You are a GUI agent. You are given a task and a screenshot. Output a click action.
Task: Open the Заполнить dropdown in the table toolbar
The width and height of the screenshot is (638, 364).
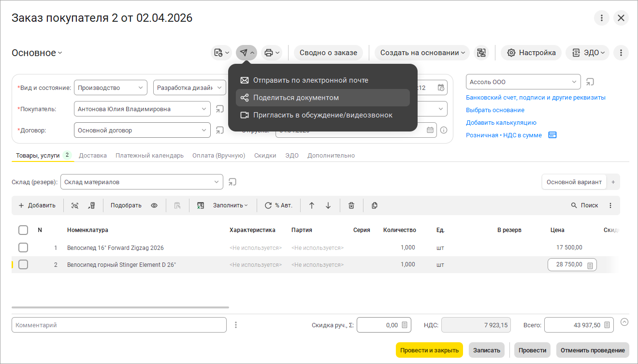click(230, 205)
